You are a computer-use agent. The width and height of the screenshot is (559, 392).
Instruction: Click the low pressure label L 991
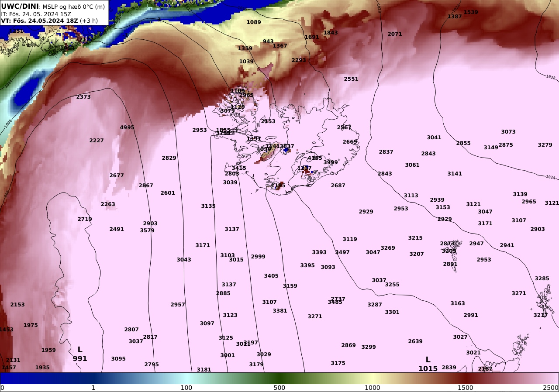80,354
